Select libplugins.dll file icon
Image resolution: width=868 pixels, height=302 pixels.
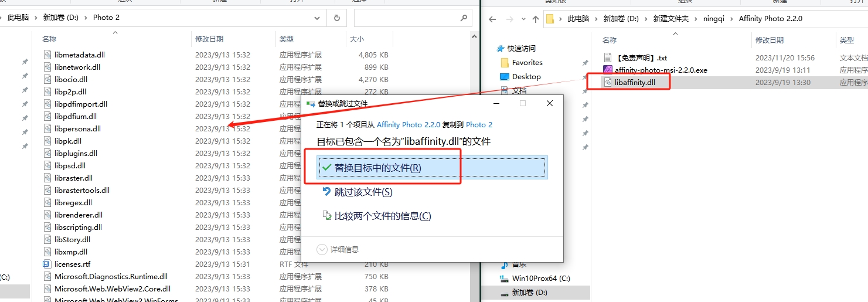coord(47,153)
